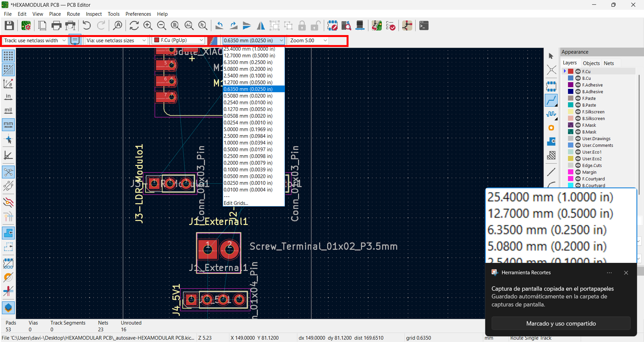Open the scripting console icon
644x342 pixels.
pyautogui.click(x=424, y=25)
